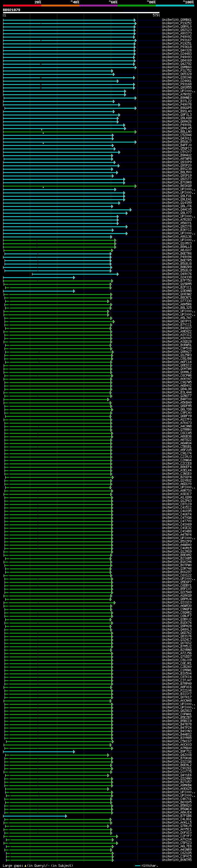The width and height of the screenshot is (197, 868).
Task: Select the UniRef100_C4T7V0 label
Action: 177,521
